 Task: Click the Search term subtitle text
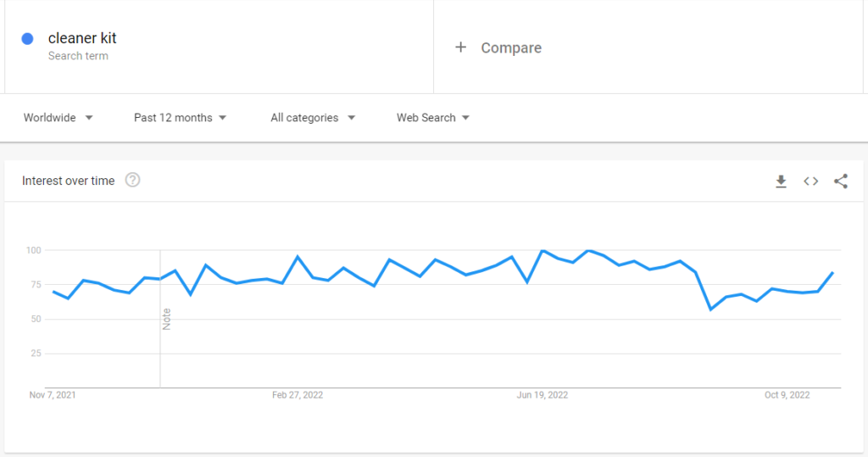(78, 56)
